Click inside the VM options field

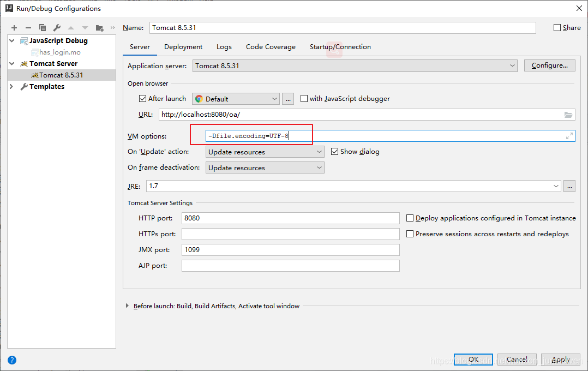(x=390, y=136)
